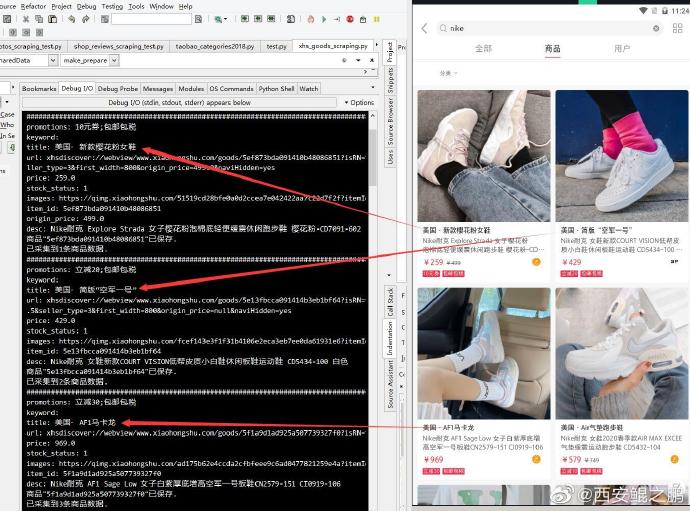Click the nike search field in the app
The image size is (690, 511).
pos(549,28)
